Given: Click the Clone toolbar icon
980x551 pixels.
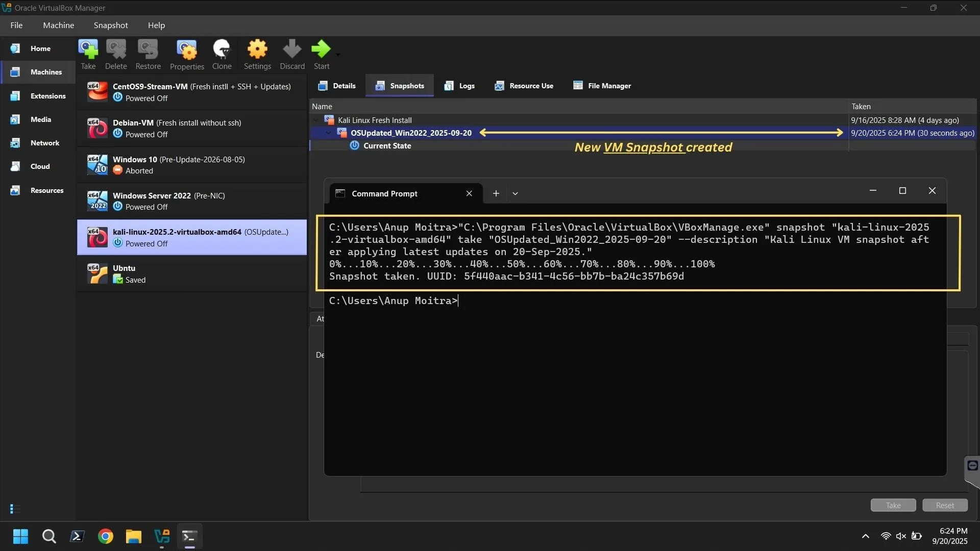Looking at the screenshot, I should tap(222, 54).
